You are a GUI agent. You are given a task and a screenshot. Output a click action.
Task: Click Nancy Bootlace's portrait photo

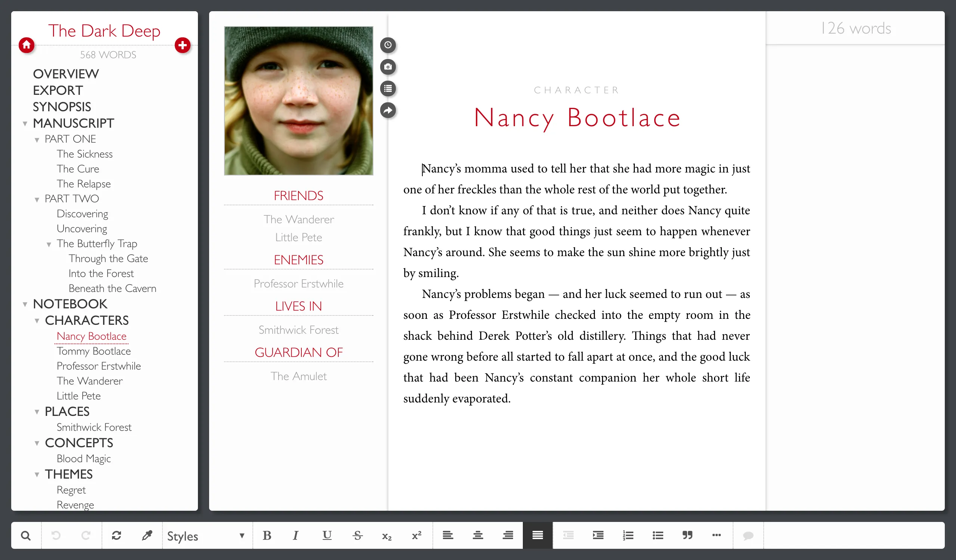(x=298, y=100)
